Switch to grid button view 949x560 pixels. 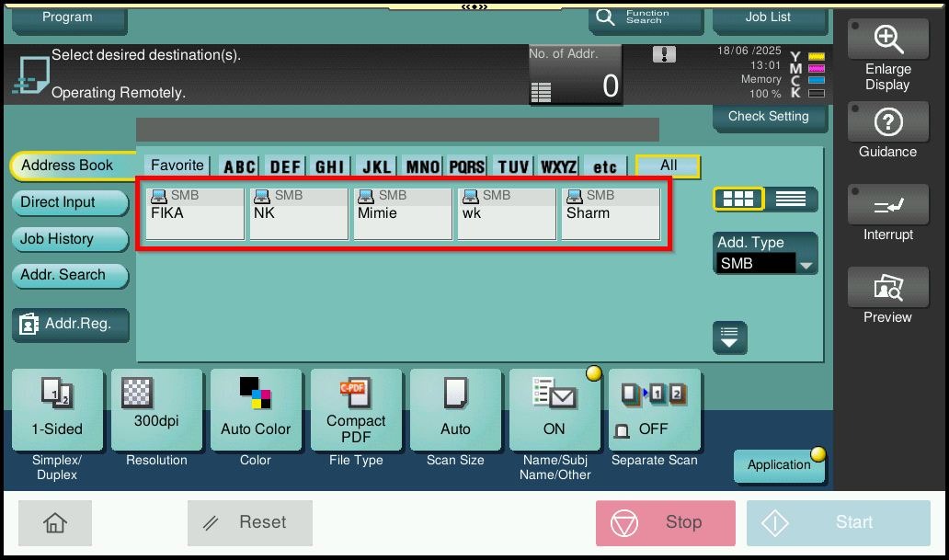click(738, 199)
